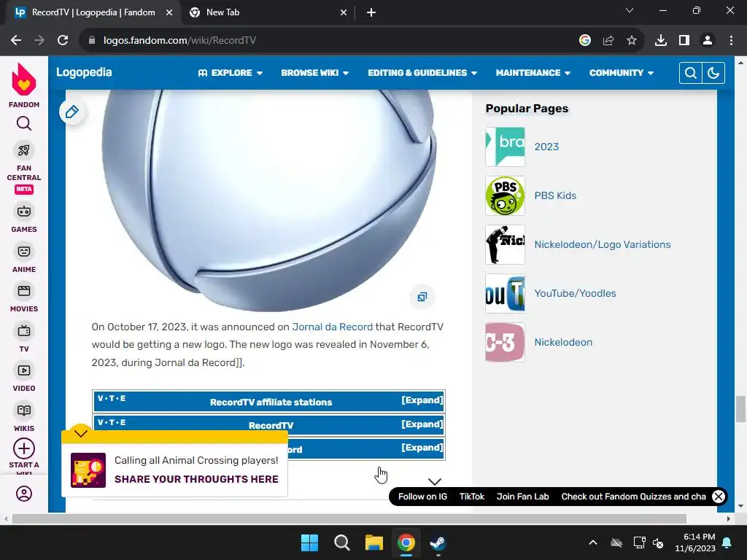The image size is (747, 560).
Task: Open the TikTok link
Action: tap(472, 497)
